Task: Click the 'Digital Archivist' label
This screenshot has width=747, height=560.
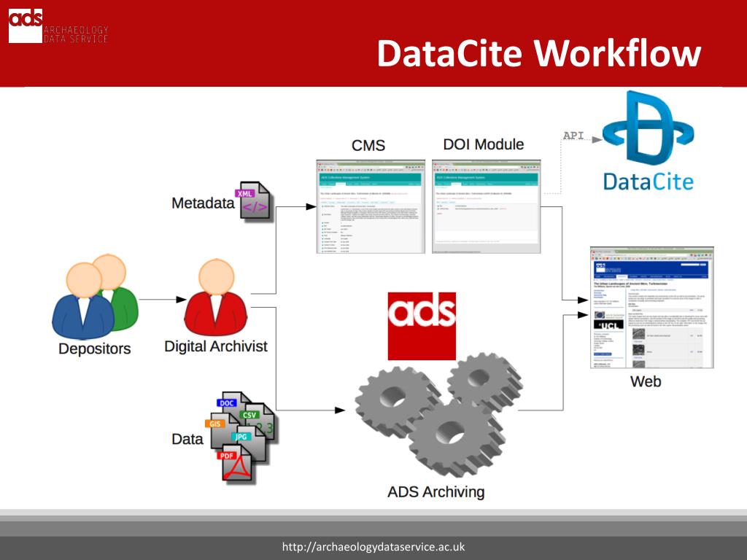Action: pos(216,346)
